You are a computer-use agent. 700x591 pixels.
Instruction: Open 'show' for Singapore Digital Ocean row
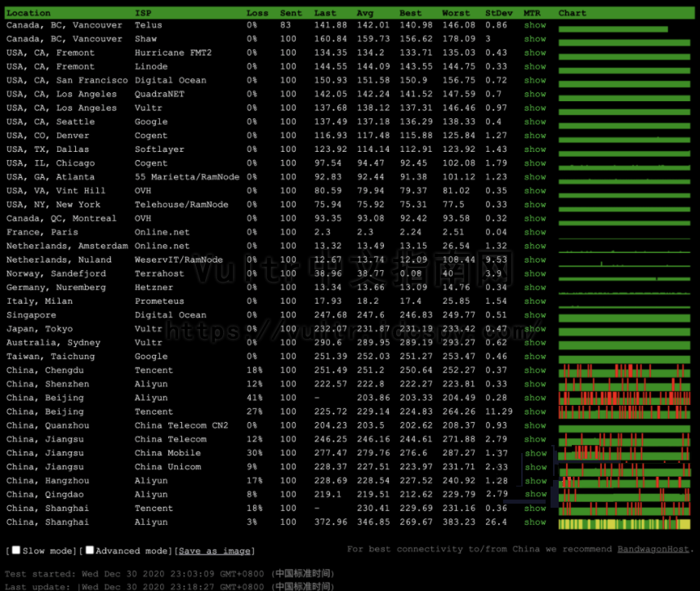coord(535,315)
